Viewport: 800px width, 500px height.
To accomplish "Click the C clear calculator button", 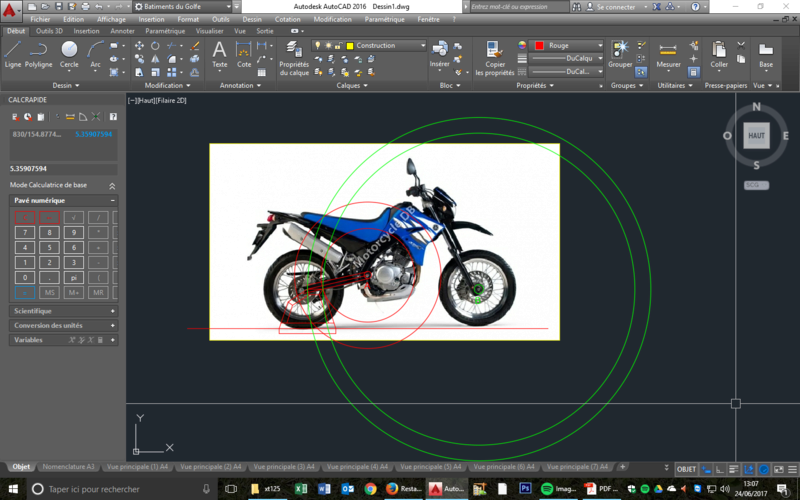I will pos(25,218).
